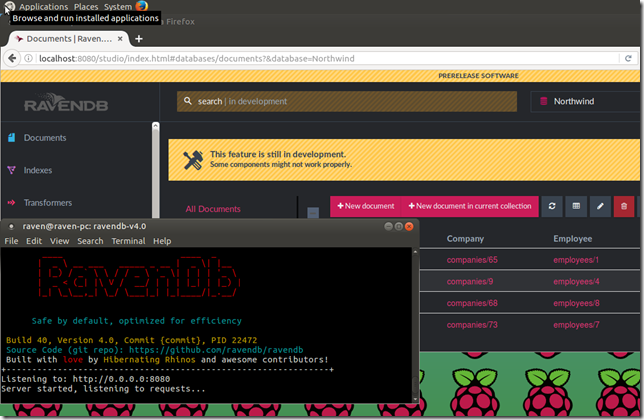
Task: Launch Firefox from the top panel icon
Action: (x=142, y=6)
